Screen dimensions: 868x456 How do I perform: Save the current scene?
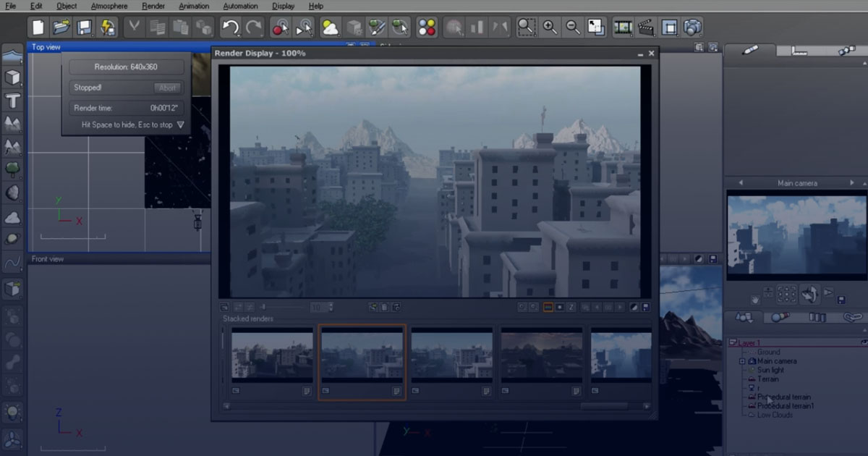click(83, 27)
